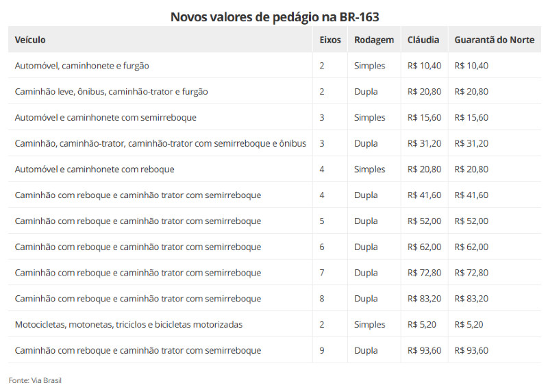Select the Cláudia column header

point(423,40)
